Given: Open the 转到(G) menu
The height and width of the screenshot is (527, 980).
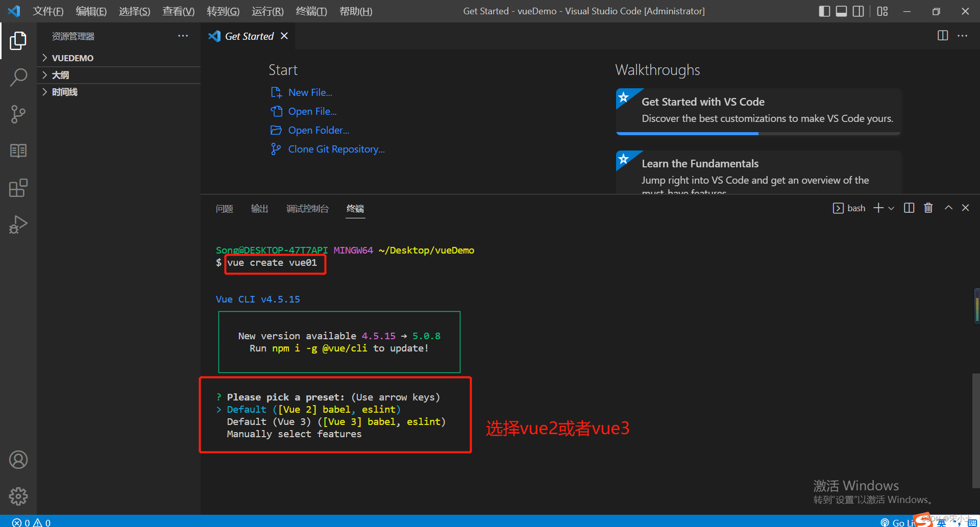Looking at the screenshot, I should (x=223, y=11).
